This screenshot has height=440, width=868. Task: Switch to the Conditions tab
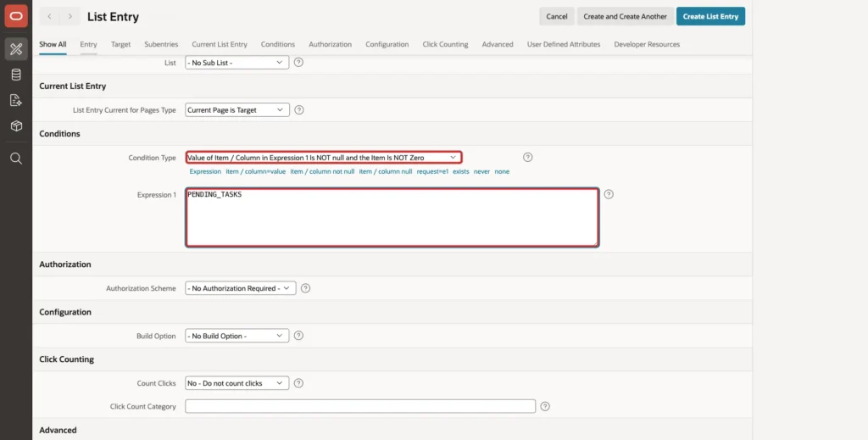(278, 44)
